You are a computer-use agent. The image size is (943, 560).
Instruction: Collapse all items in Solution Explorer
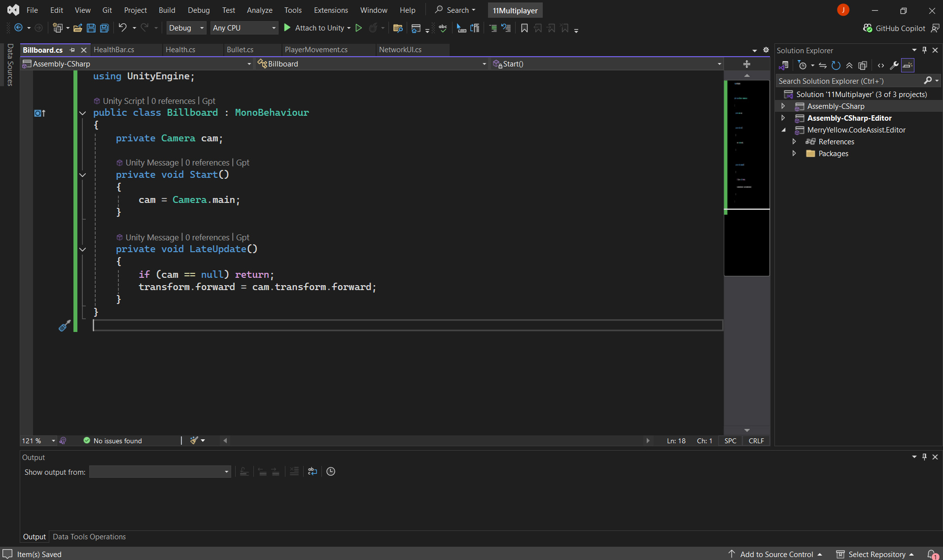[849, 66]
